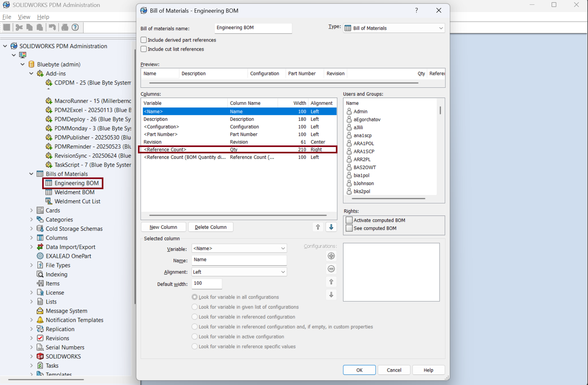Click the Notification Templates bell icon

pos(40,320)
